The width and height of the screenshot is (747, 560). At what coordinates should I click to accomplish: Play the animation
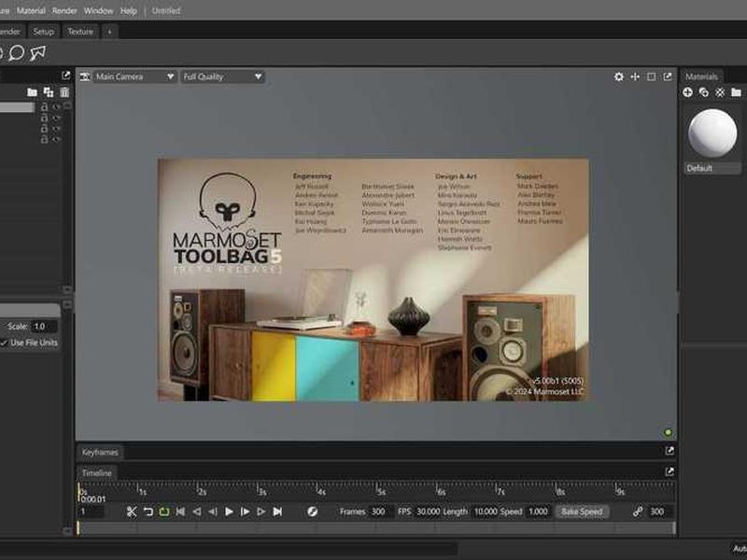229,511
